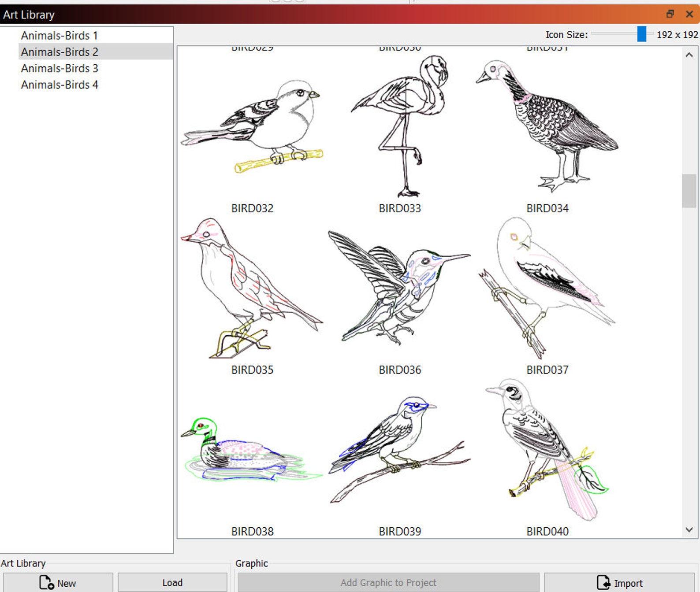Select the BIRD033 flamingo graphic

[x=400, y=126]
